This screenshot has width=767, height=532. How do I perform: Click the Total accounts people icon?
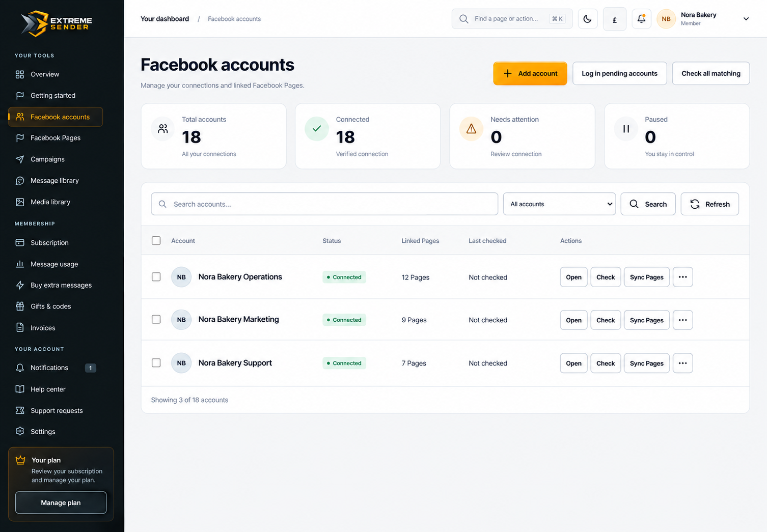coord(163,129)
